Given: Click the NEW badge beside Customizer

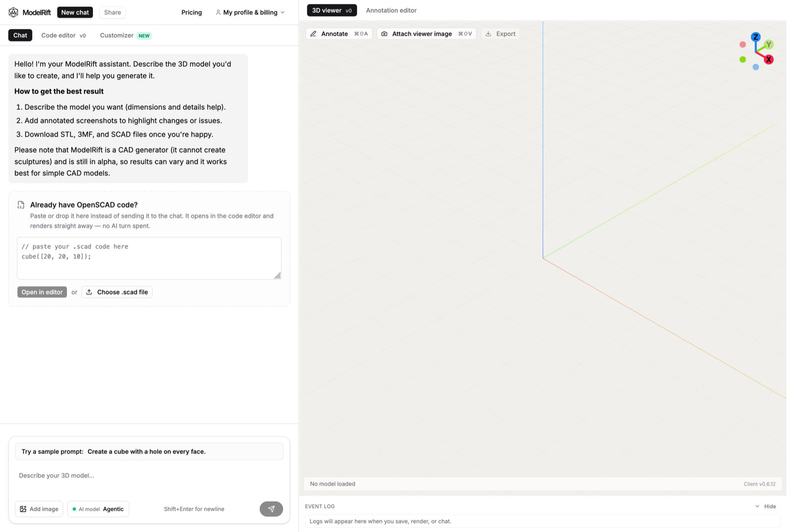Looking at the screenshot, I should (x=144, y=36).
